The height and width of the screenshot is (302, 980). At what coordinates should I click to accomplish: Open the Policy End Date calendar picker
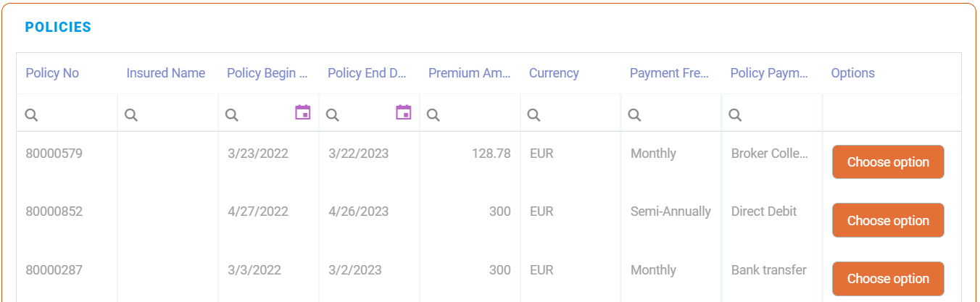coord(403,112)
